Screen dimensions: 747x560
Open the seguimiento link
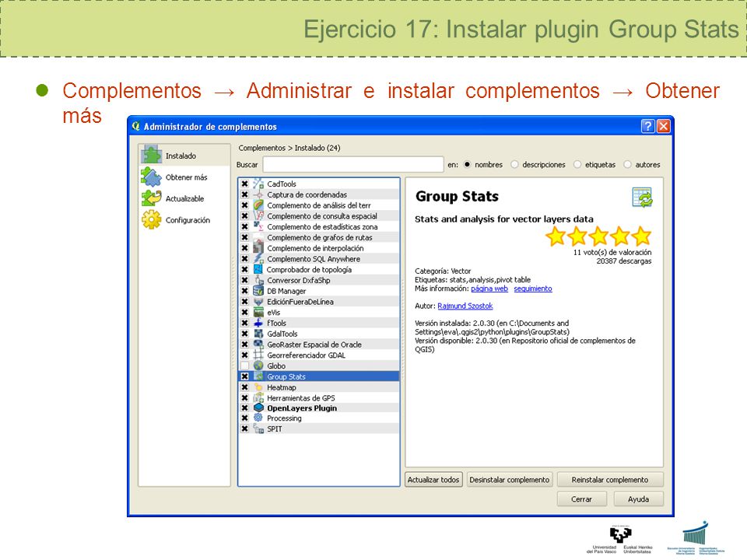tap(533, 289)
